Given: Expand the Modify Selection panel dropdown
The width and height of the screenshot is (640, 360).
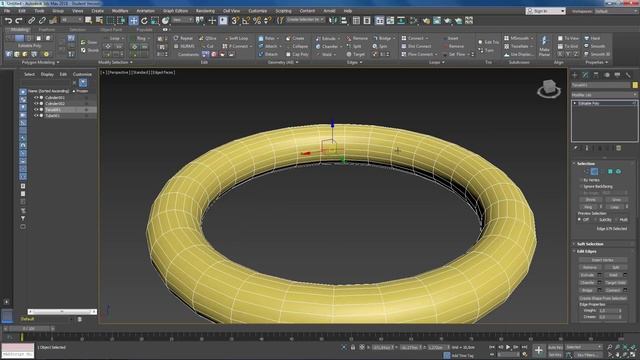Looking at the screenshot, I should point(116,62).
